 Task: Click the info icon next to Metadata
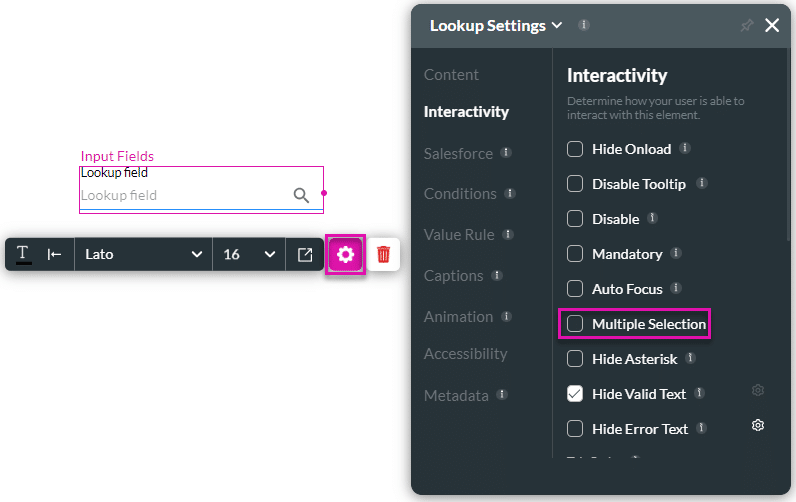(x=502, y=394)
